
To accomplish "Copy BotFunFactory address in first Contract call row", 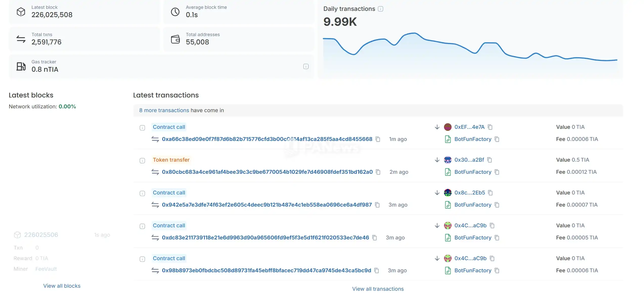I will [497, 139].
